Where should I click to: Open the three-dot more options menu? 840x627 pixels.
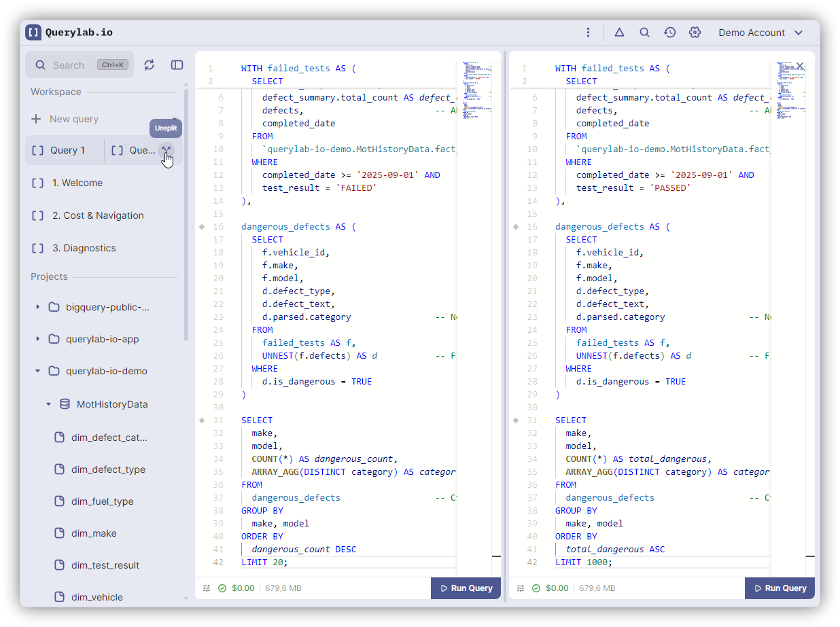[588, 33]
